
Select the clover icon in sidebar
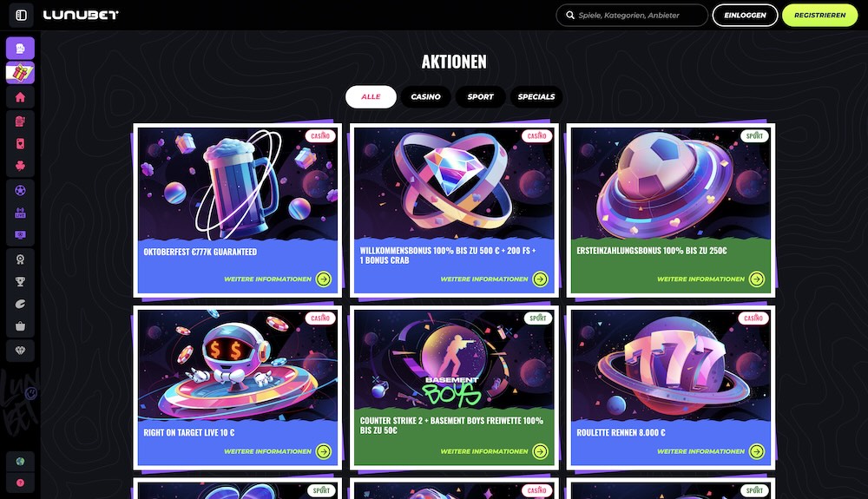[21, 166]
